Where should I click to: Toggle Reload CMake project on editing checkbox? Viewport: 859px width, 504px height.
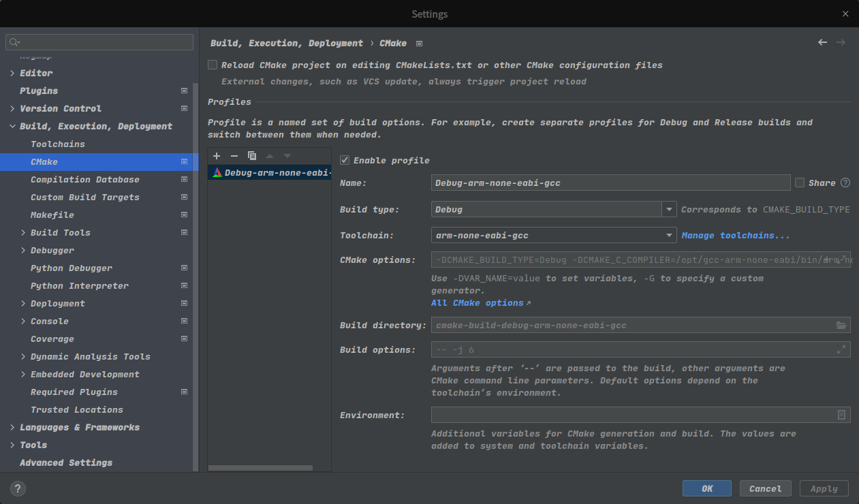pyautogui.click(x=213, y=65)
